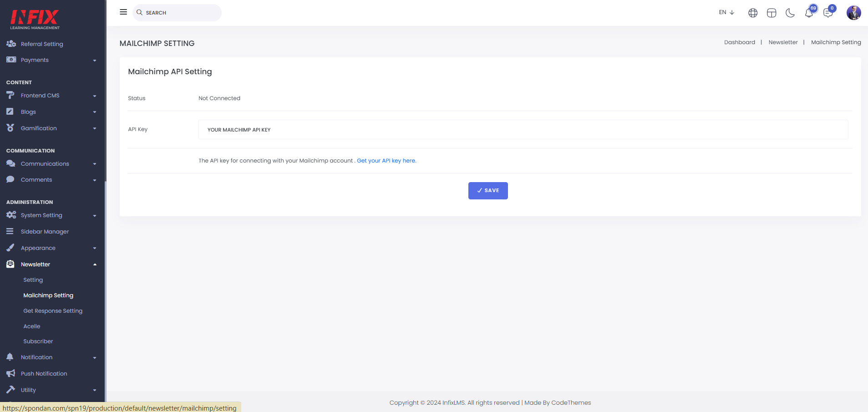
Task: Open Get Response Setting item
Action: (x=53, y=310)
